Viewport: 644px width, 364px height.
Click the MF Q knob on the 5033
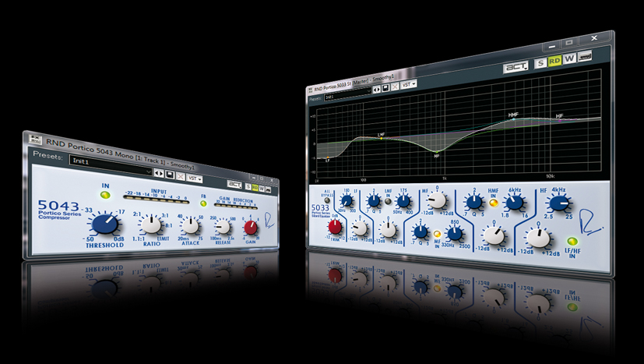[x=421, y=232]
